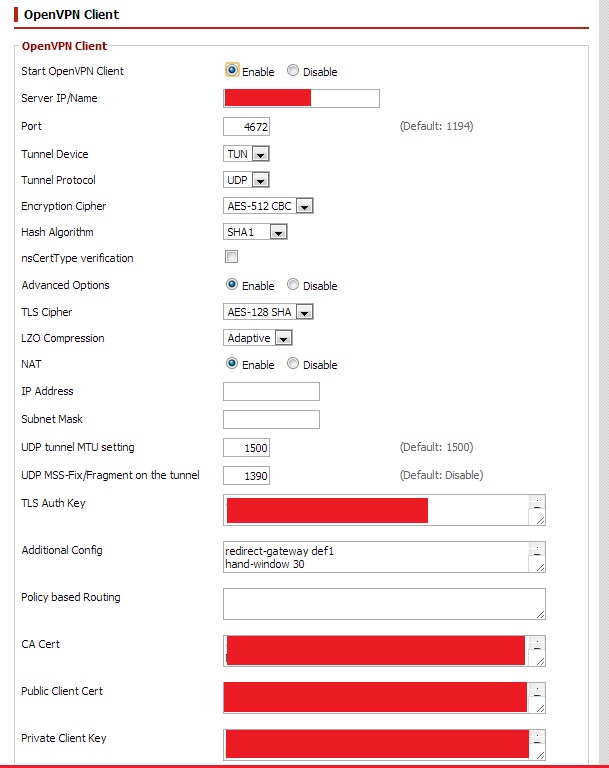Click the UDP MSS-Fix/Fragment field showing 1390
The height and width of the screenshot is (768, 609).
pyautogui.click(x=246, y=475)
